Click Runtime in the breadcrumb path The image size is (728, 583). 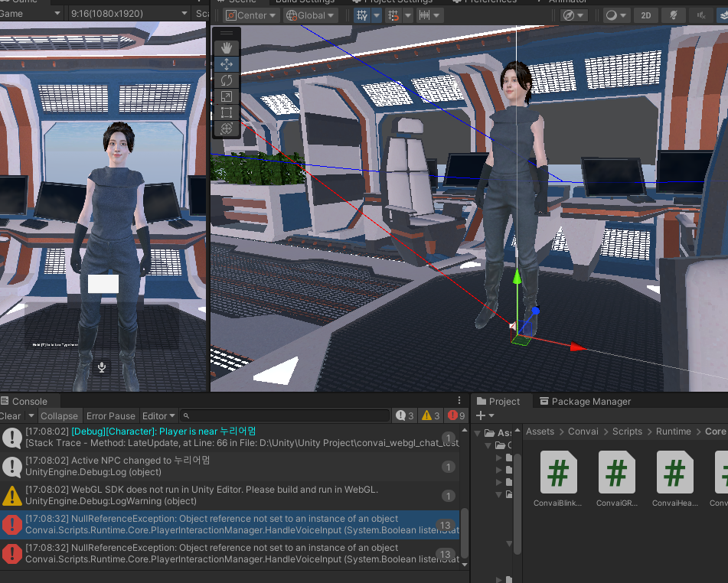click(673, 432)
